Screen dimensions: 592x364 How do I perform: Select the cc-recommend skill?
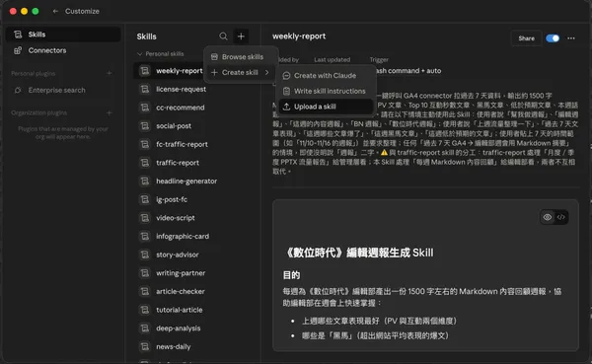[193, 108]
